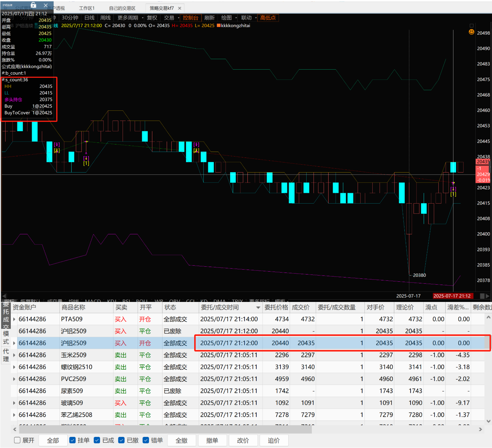Viewport: 492px width, 448px height.
Task: Click the red 20435 price tag on axis
Action: coord(483,162)
